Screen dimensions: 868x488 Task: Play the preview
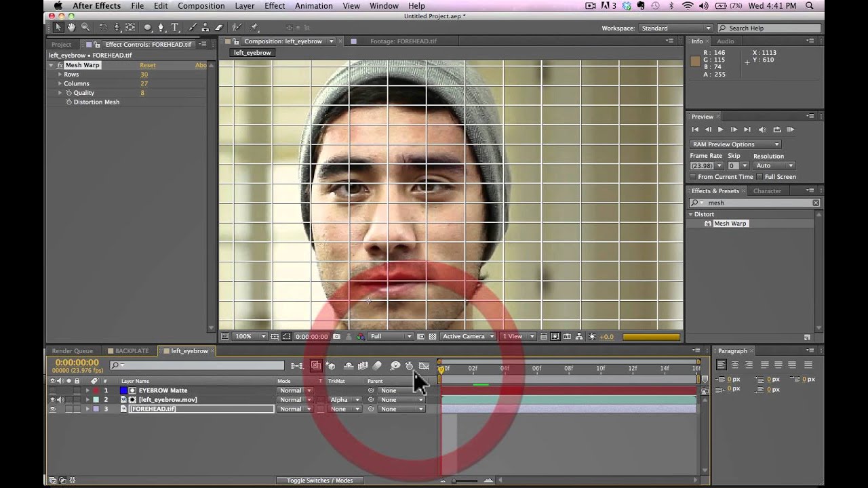(721, 129)
